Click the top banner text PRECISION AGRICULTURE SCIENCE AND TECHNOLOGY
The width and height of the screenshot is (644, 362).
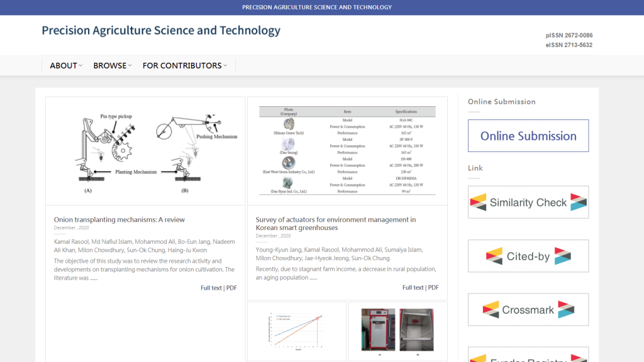click(x=317, y=8)
